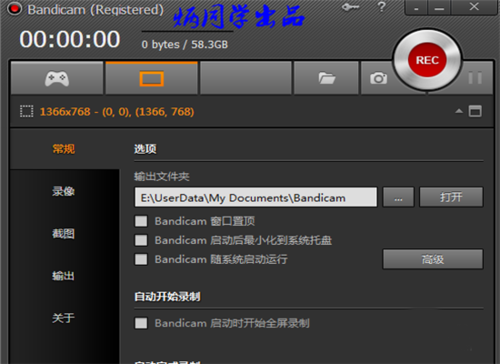Click the dotted rectangle selection area icon
The image size is (500, 364).
pyautogui.click(x=26, y=111)
